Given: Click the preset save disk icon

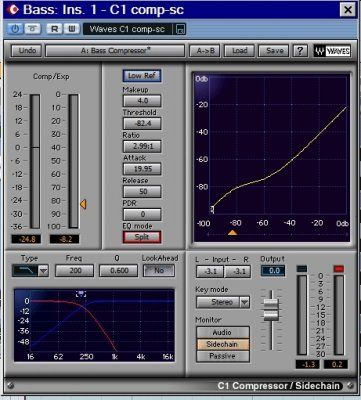Looking at the screenshot, I should pyautogui.click(x=180, y=29).
